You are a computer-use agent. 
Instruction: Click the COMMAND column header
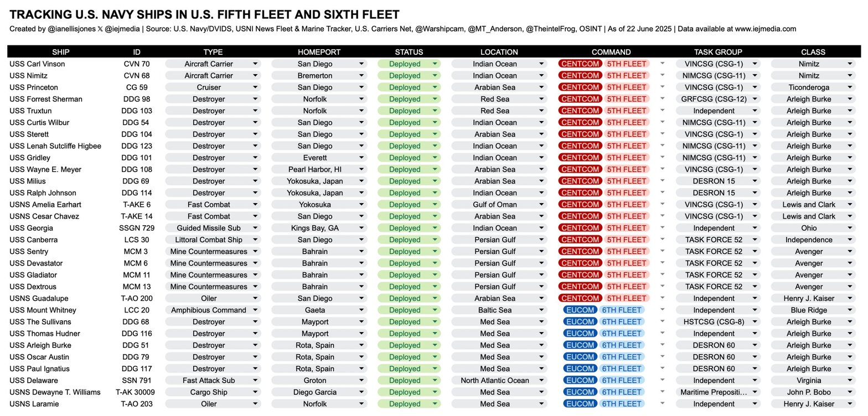coord(611,52)
